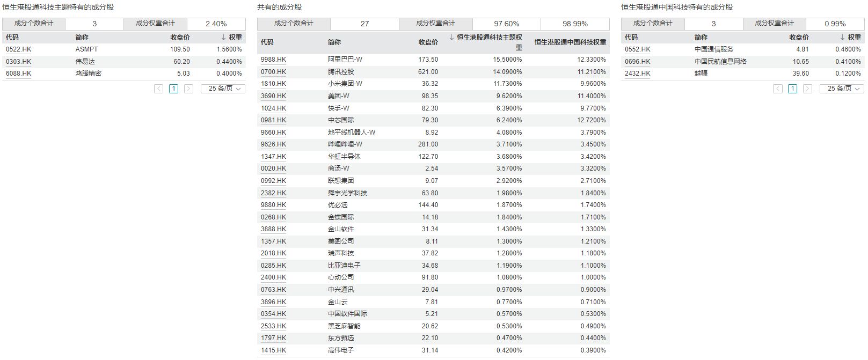Open stock code 0763.HK link
868x360 pixels.
pyautogui.click(x=274, y=290)
